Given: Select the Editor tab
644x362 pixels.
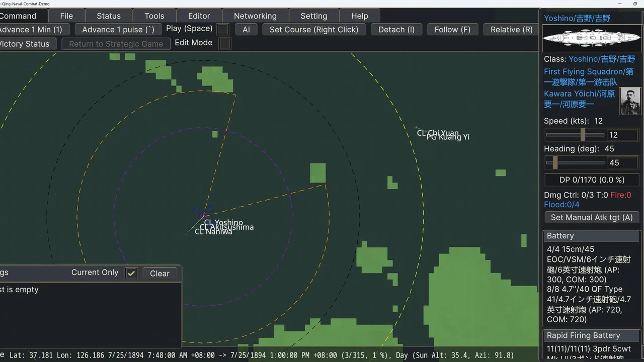Looking at the screenshot, I should point(199,16).
